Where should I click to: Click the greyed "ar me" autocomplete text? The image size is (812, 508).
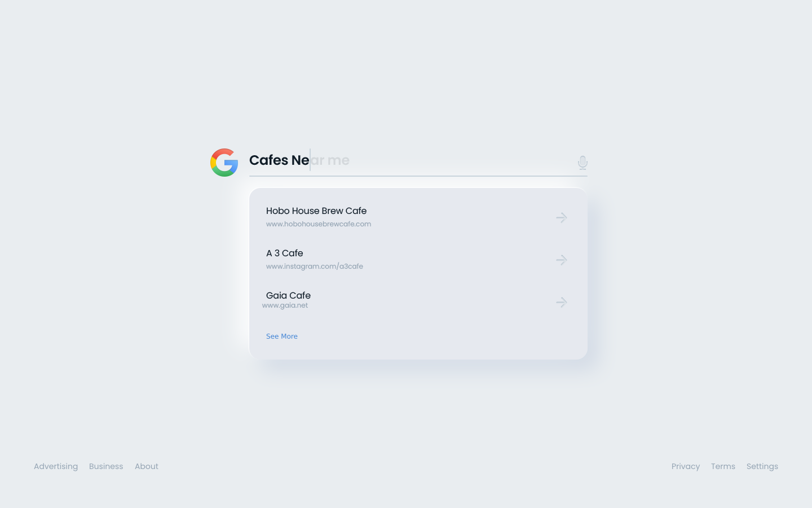(x=330, y=160)
